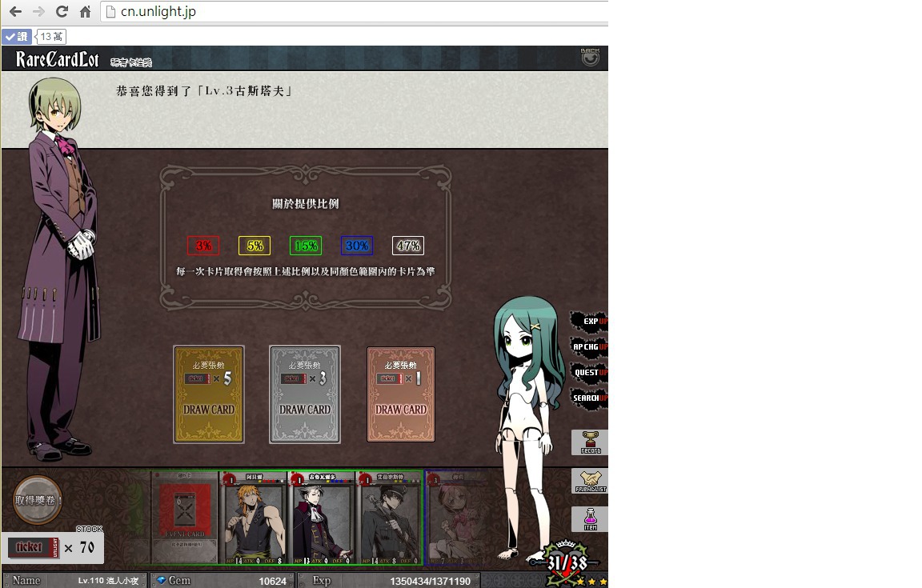Click the browser back arrow
The image size is (922, 588).
[15, 11]
